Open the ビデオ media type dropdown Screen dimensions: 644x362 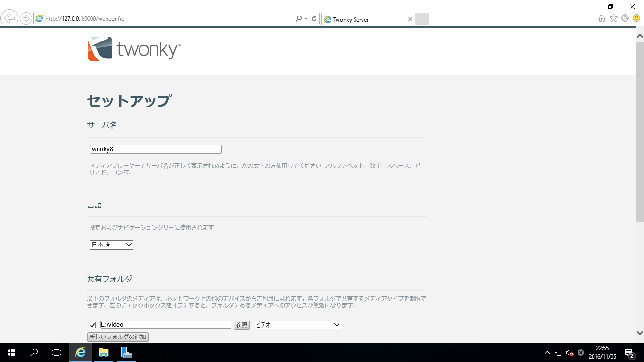pyautogui.click(x=298, y=325)
